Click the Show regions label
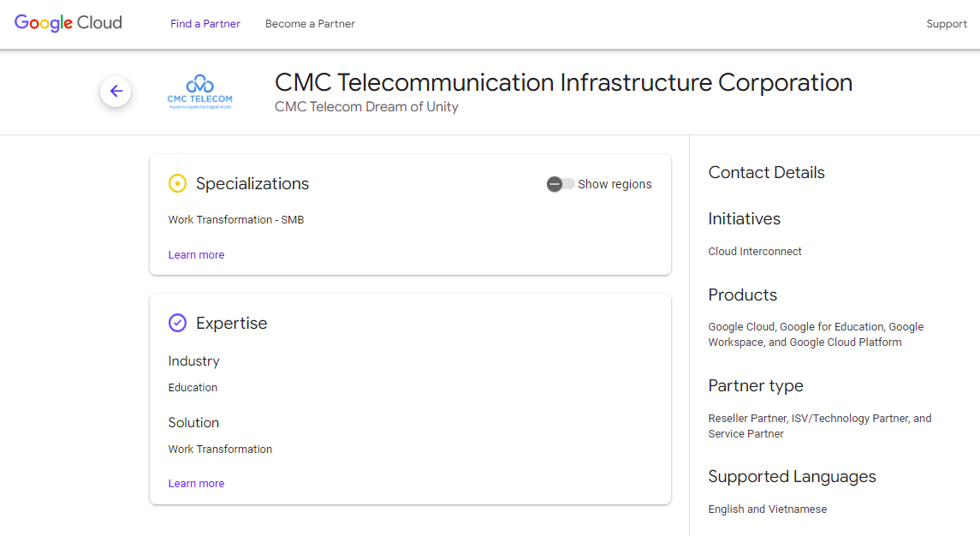The width and height of the screenshot is (980, 536). 615,184
